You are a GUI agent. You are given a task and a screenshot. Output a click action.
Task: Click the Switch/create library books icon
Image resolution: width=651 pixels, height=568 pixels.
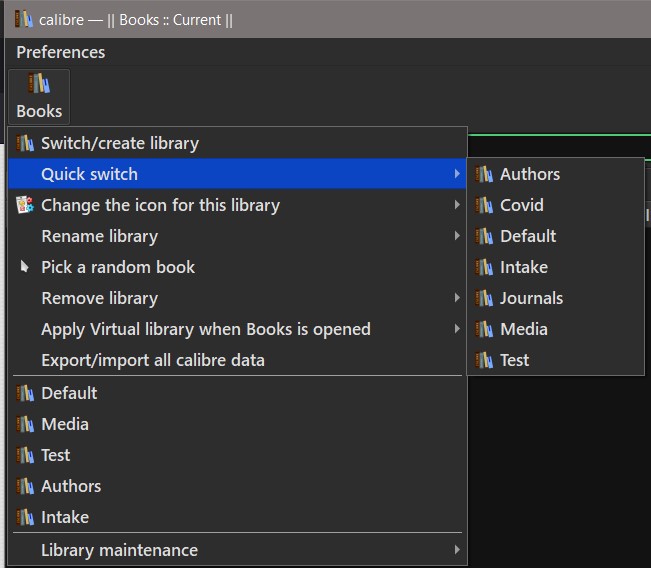coord(25,143)
